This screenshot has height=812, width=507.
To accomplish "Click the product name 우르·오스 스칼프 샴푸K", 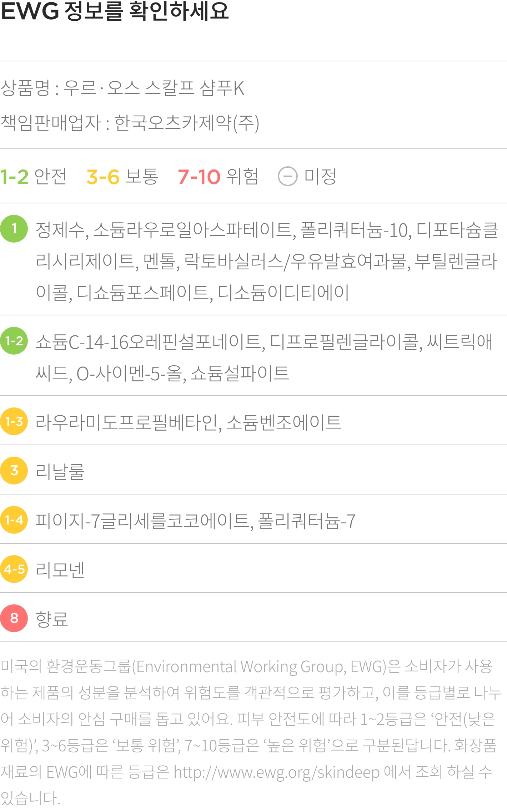I will point(154,88).
